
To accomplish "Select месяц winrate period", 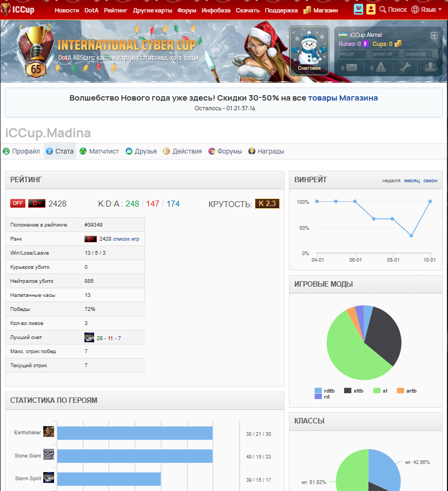I will 412,181.
